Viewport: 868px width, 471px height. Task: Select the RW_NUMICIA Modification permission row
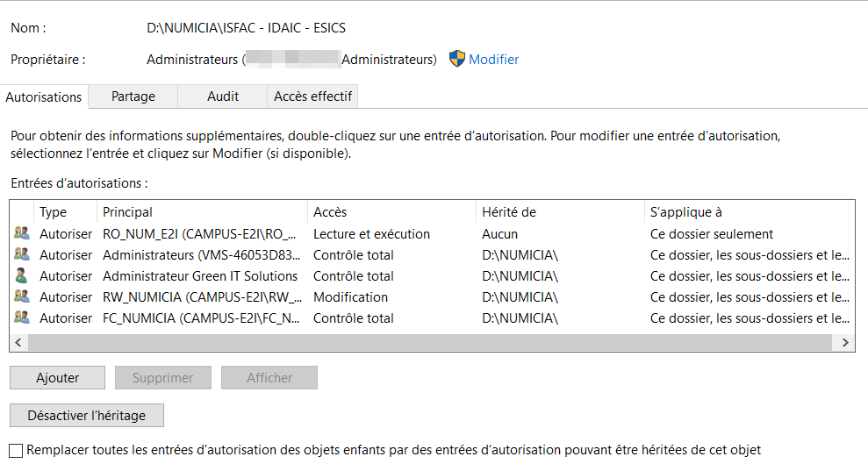(351, 297)
